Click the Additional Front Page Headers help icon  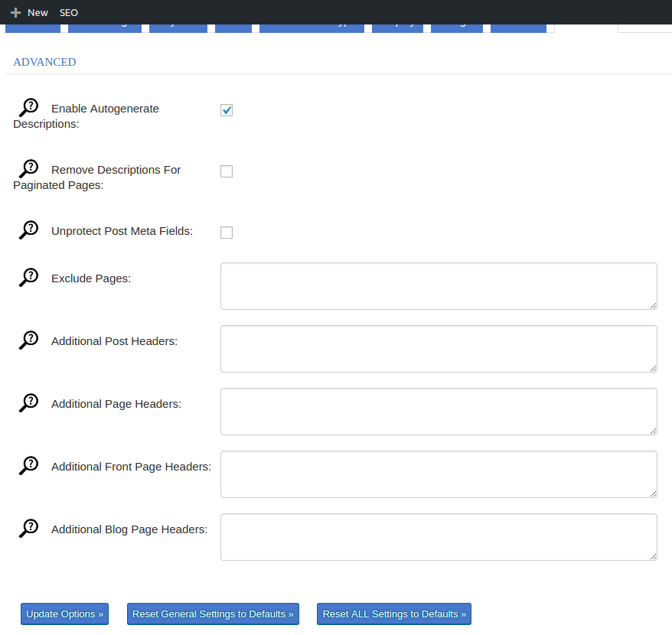[28, 464]
